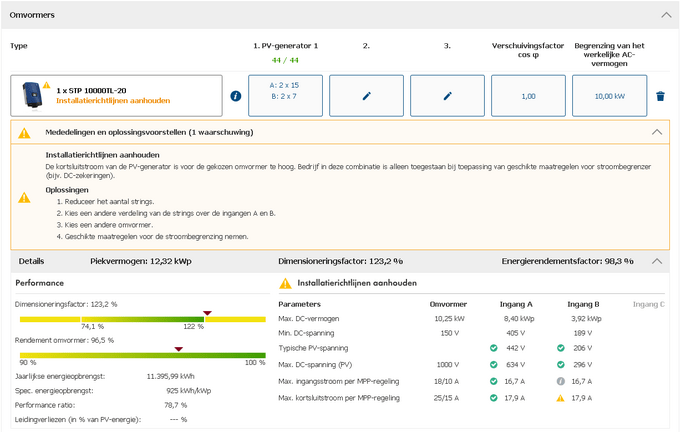Select the Ingang A column header
Image resolution: width=681 pixels, height=432 pixels.
[x=515, y=303]
